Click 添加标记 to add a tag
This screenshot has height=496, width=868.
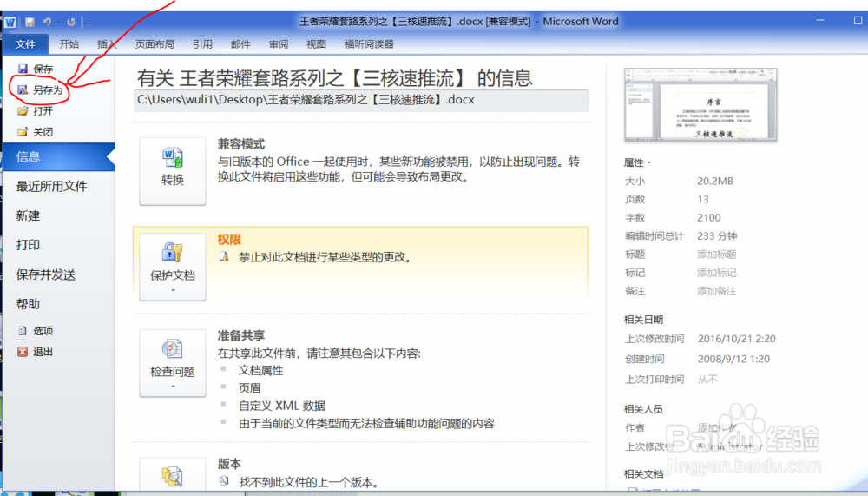coord(717,273)
